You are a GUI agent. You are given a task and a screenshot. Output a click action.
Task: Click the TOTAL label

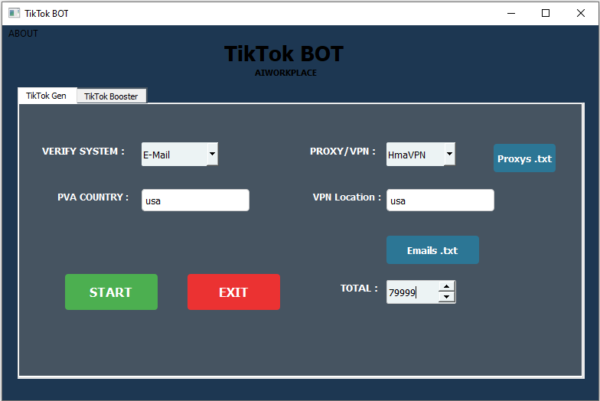click(x=359, y=289)
